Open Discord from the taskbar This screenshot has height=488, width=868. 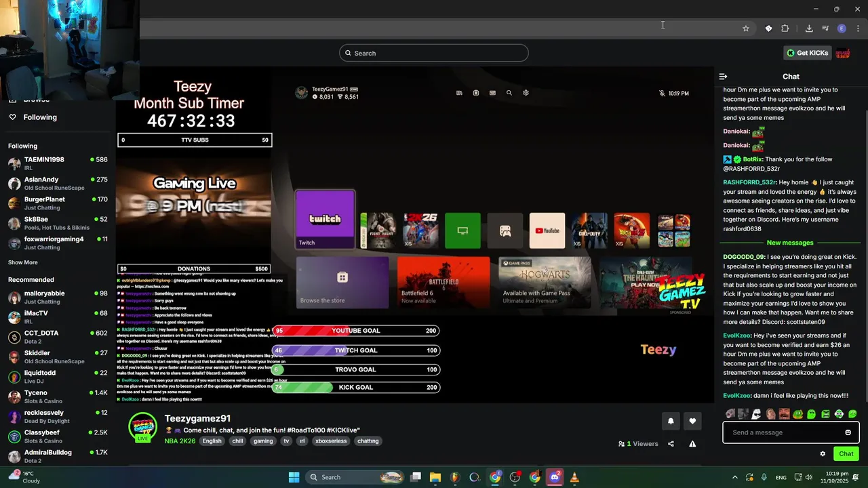pos(554,477)
